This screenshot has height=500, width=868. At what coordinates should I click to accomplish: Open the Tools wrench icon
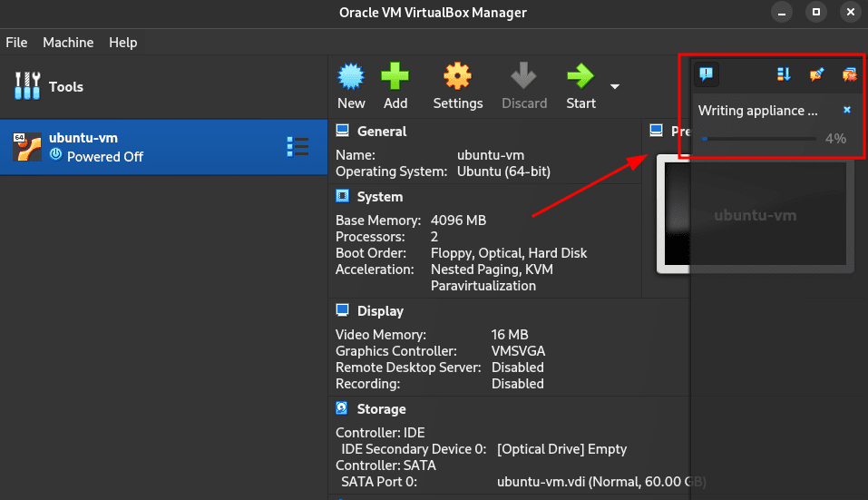coord(27,86)
